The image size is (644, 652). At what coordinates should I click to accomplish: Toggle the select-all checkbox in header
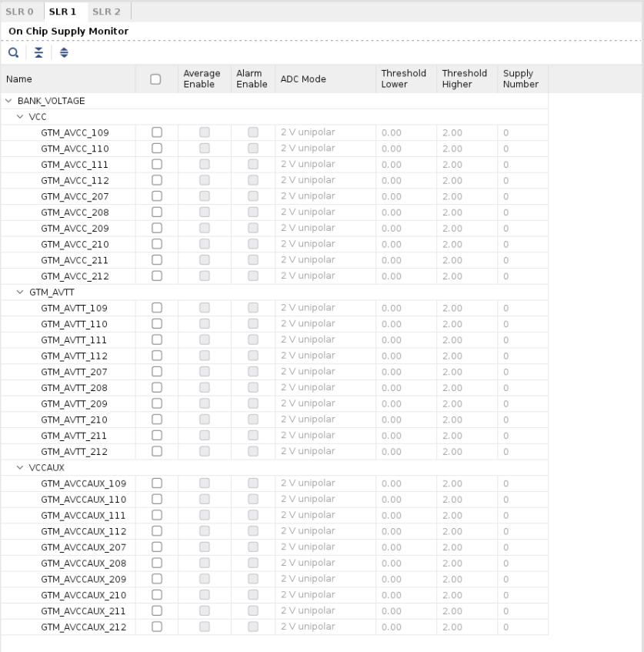click(x=155, y=79)
